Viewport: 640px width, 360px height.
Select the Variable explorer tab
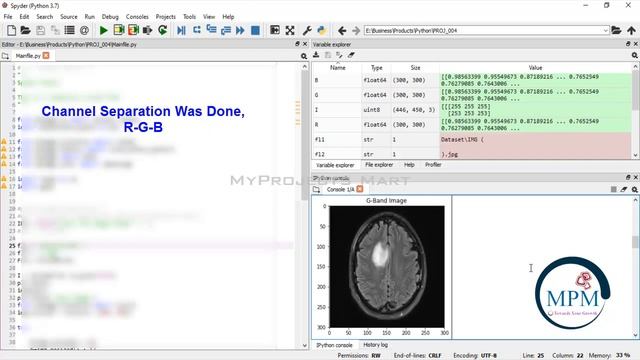tap(335, 165)
